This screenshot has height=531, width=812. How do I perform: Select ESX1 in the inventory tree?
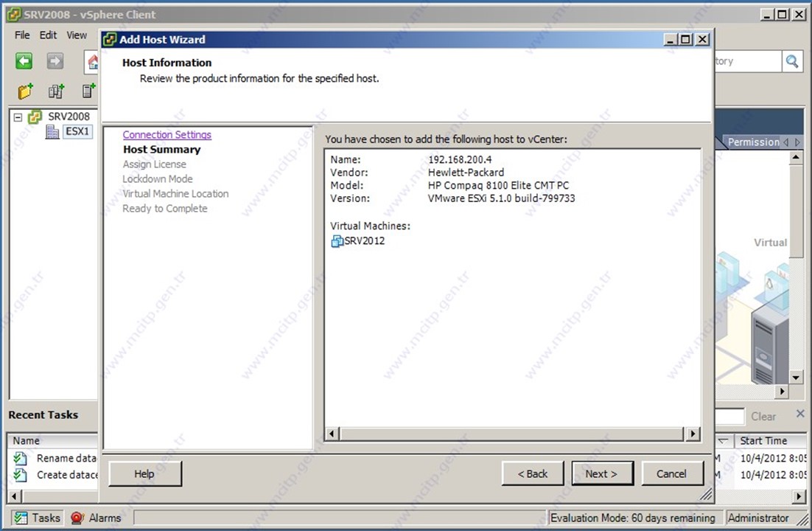tap(77, 131)
